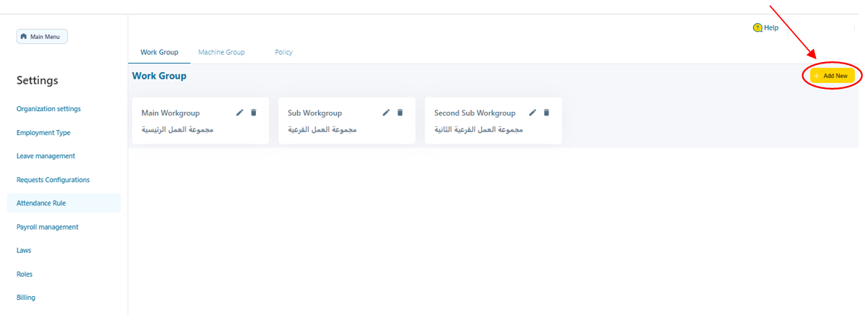Edit the Main Workgroup card
Image resolution: width=868 pixels, height=320 pixels.
[x=240, y=113]
